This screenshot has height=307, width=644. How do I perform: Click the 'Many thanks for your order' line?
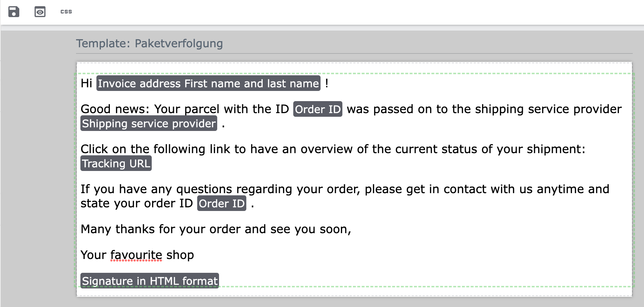pos(215,229)
